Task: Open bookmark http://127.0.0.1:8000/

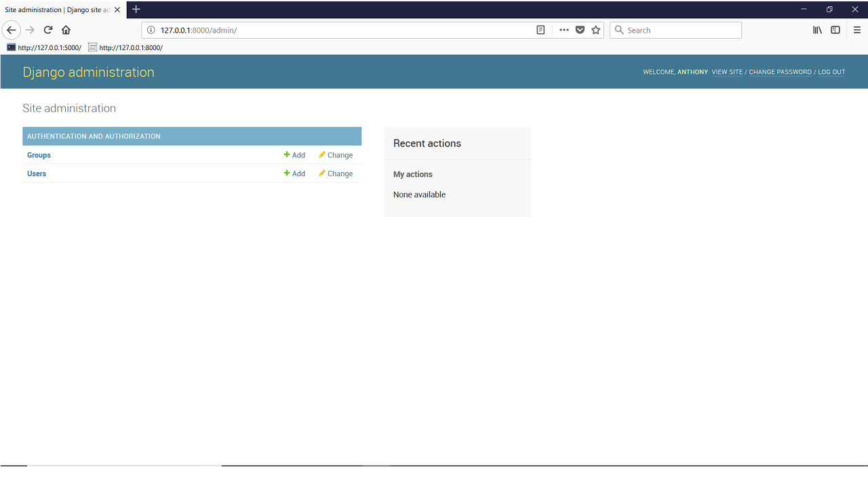Action: click(125, 47)
